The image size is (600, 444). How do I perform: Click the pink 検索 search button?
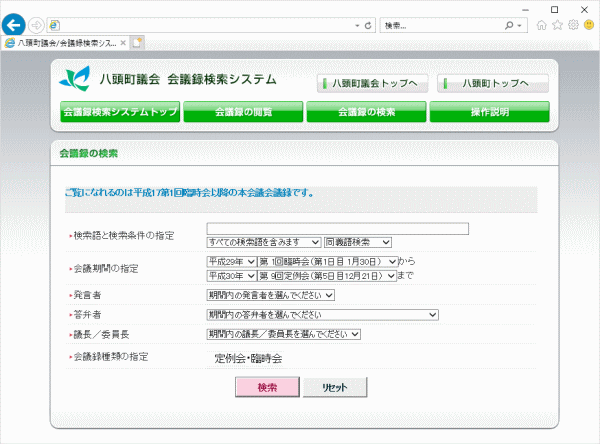point(267,387)
